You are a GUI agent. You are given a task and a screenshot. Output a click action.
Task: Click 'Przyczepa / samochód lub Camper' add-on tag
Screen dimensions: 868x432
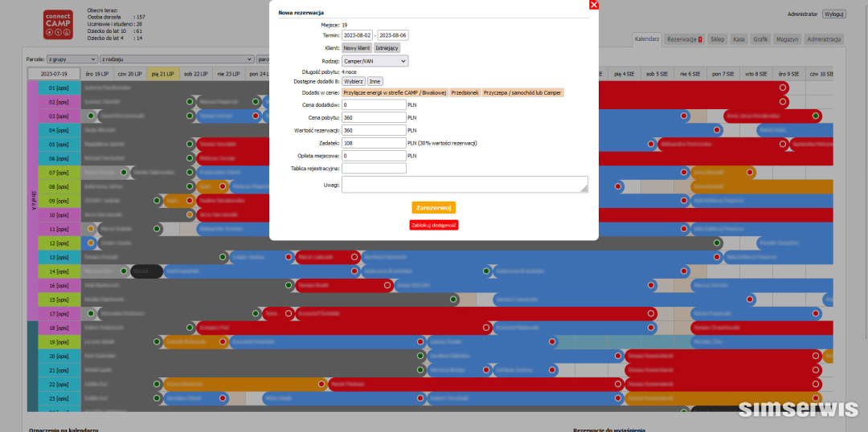pos(523,93)
